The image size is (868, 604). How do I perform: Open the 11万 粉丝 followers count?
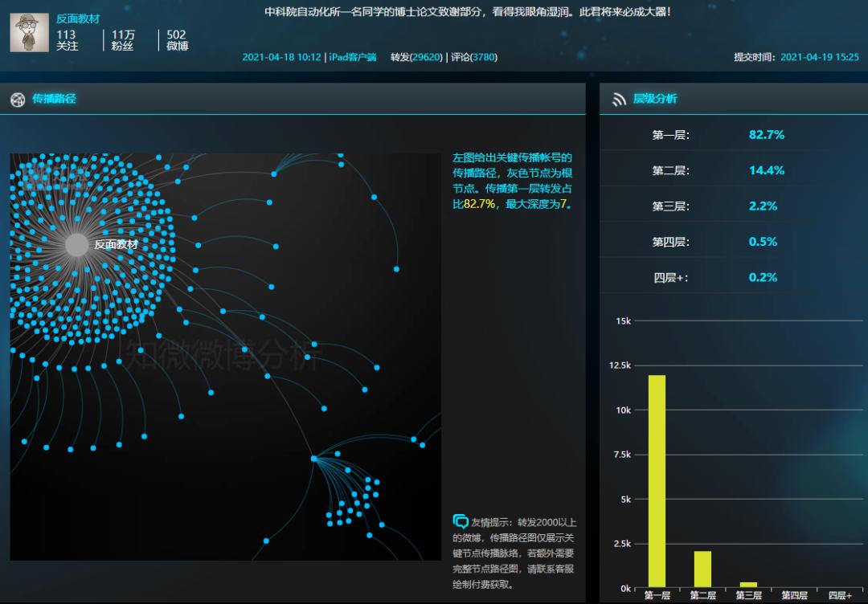click(123, 40)
